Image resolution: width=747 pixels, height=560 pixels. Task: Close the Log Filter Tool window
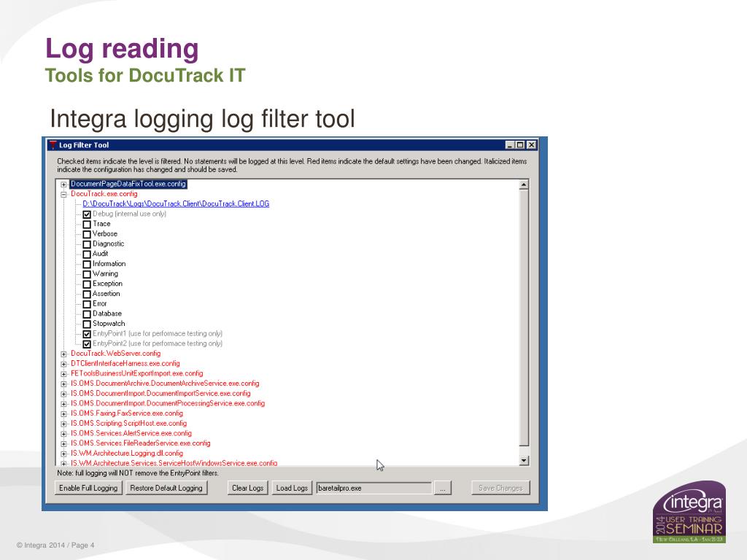pyautogui.click(x=531, y=145)
